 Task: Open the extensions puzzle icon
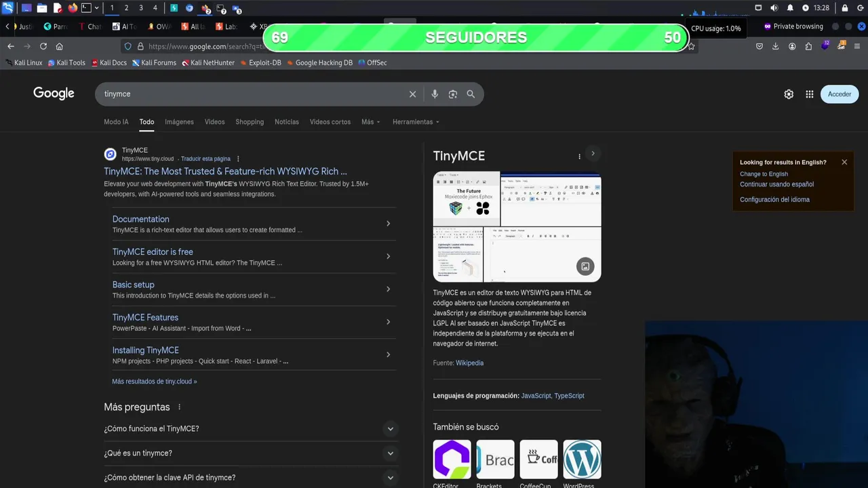tap(808, 46)
